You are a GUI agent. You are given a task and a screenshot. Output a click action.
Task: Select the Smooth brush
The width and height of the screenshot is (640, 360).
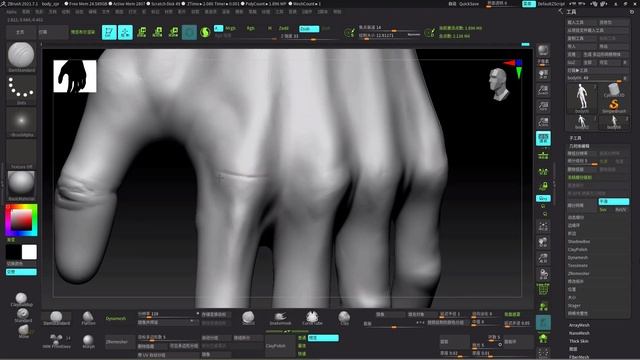coord(248,318)
